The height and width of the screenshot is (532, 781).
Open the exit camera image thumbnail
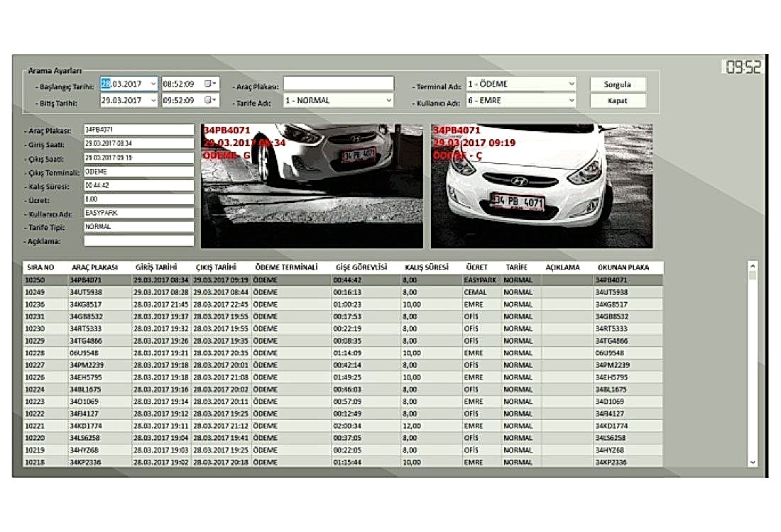coord(542,186)
